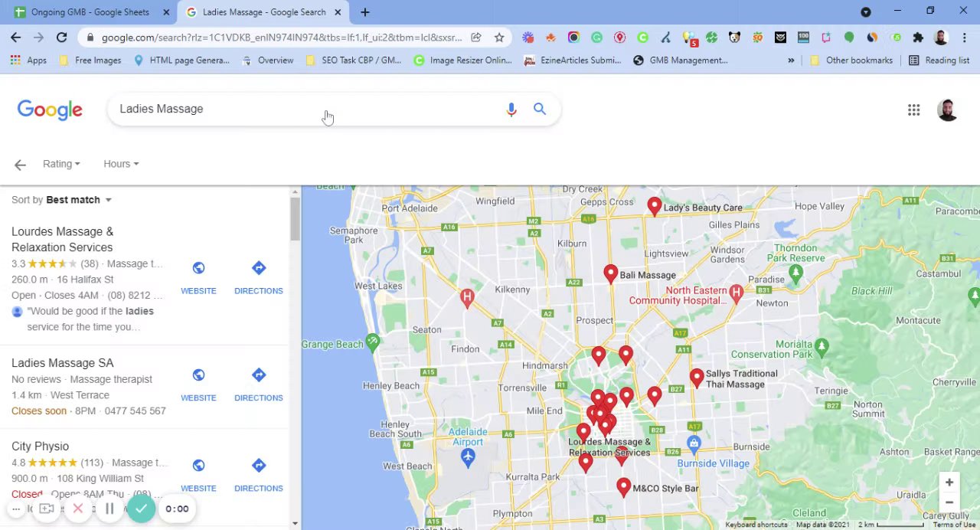Click M&CO Style Bar map pin

pyautogui.click(x=623, y=486)
